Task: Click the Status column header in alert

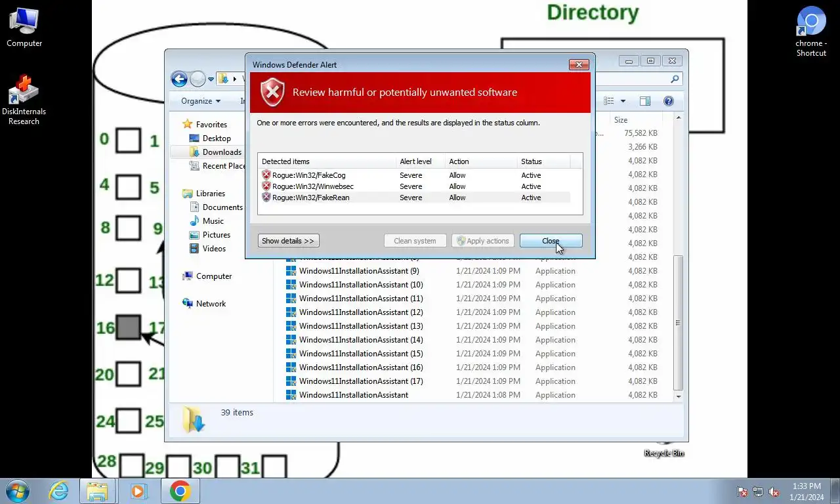Action: pos(543,161)
